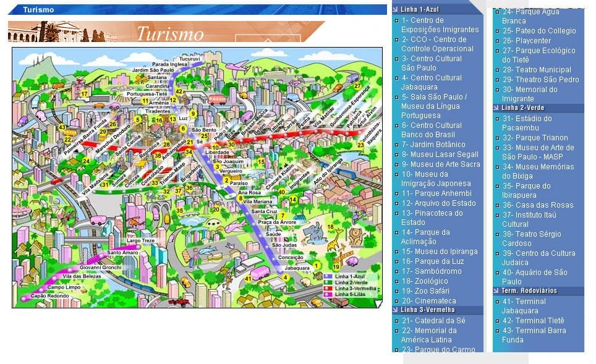The image size is (596, 364).
Task: Click the blue Linha 1-Azul legend swatch
Action: coord(328,277)
